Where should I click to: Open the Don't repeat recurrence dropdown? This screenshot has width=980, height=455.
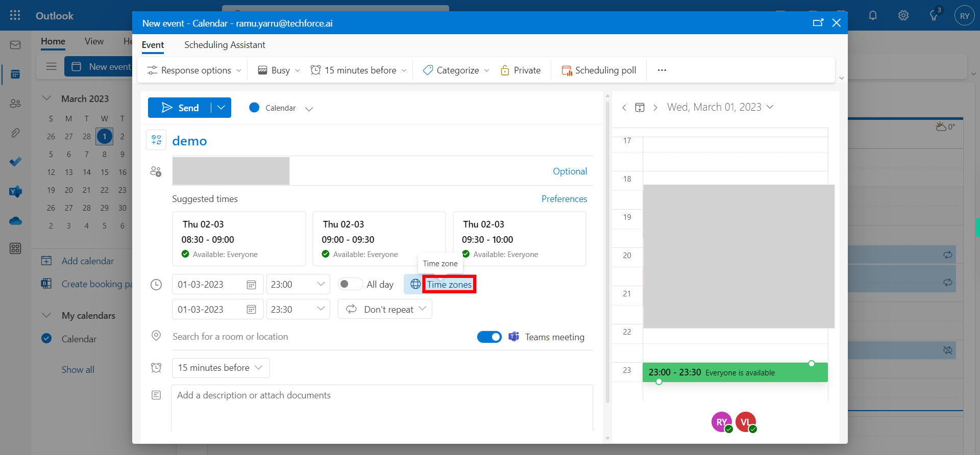pyautogui.click(x=385, y=309)
